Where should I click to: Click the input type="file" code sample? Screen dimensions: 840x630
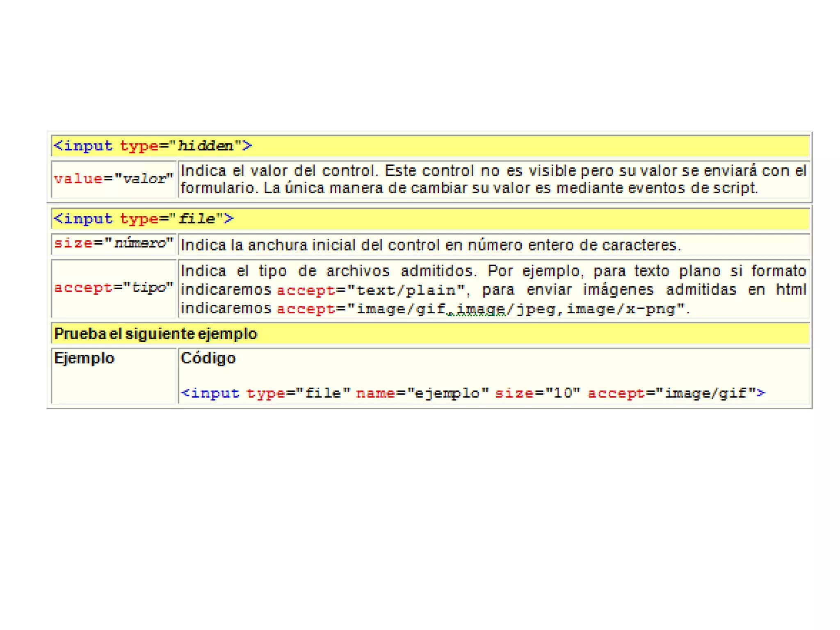(x=266, y=393)
